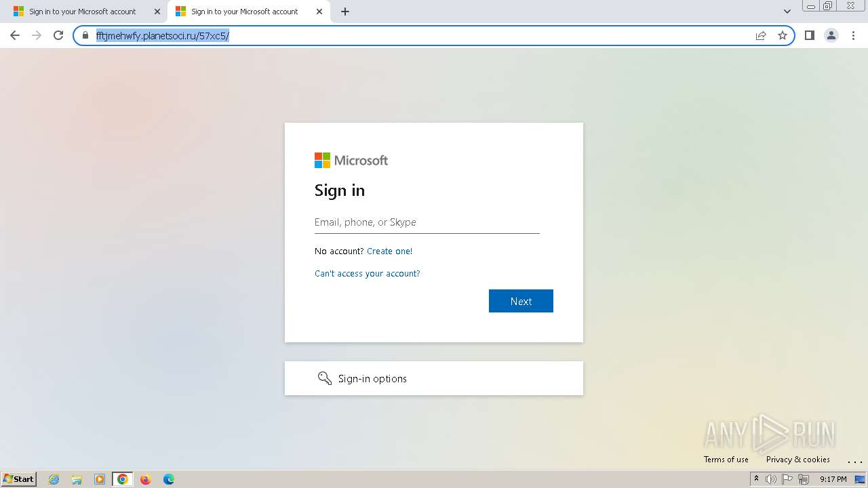Click the key icon in Sign-in options
This screenshot has height=488, width=868.
tap(325, 378)
